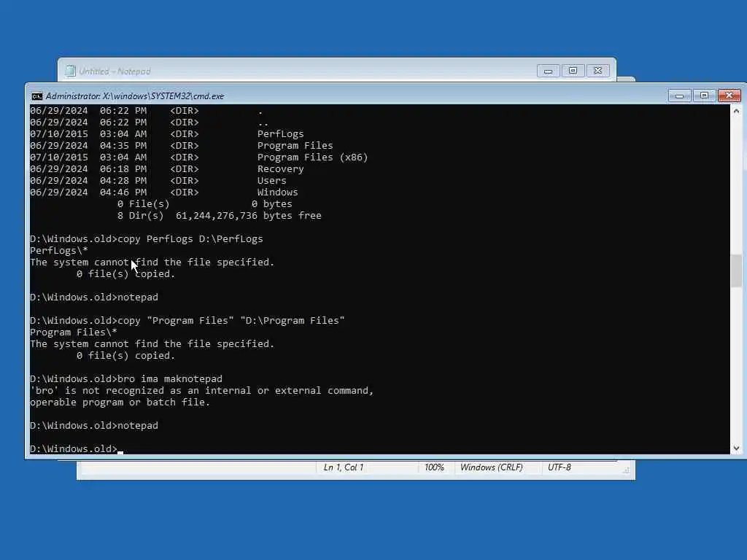
Task: Click the UTF-8 encoding status entry
Action: 560,467
